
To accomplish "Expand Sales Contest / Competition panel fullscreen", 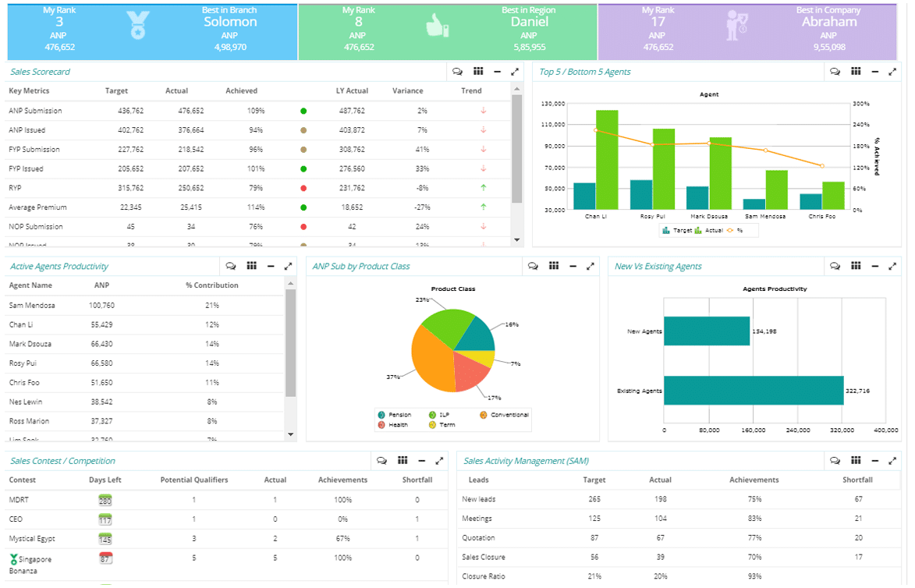I will pos(439,461).
